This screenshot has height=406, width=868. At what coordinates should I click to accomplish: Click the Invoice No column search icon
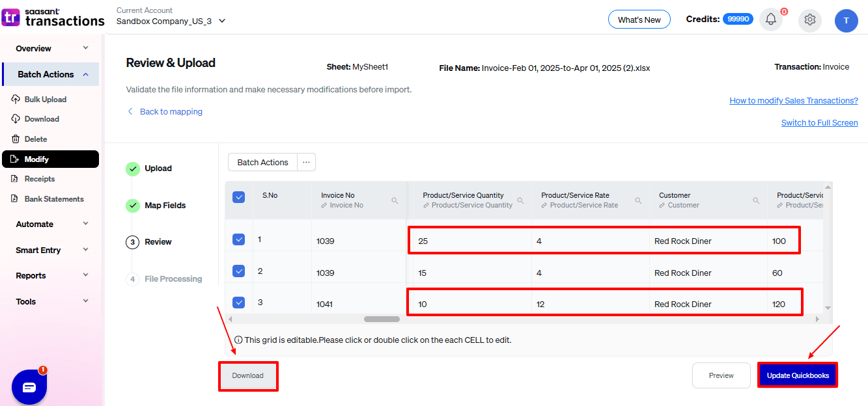point(395,200)
